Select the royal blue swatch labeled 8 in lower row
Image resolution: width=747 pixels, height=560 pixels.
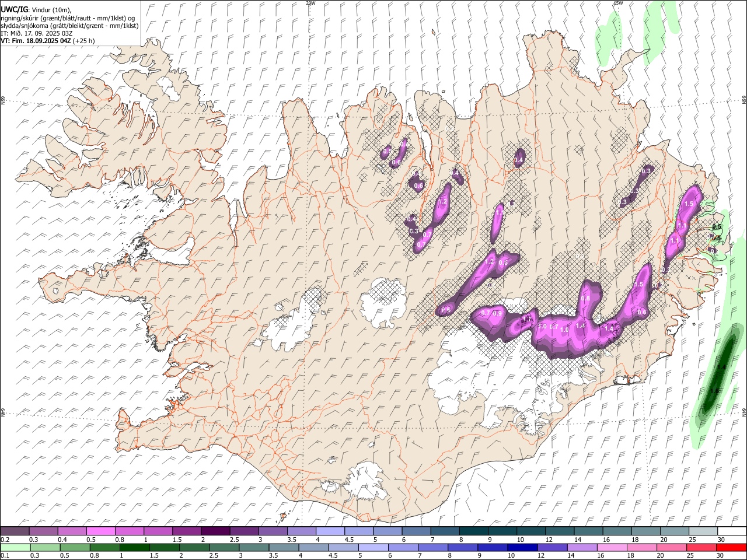(x=462, y=548)
